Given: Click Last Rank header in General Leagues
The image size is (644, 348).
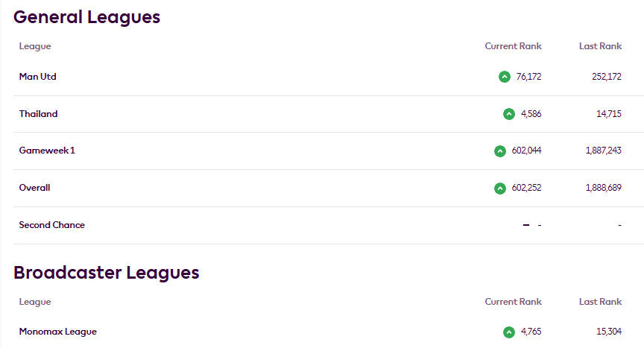Looking at the screenshot, I should (600, 46).
